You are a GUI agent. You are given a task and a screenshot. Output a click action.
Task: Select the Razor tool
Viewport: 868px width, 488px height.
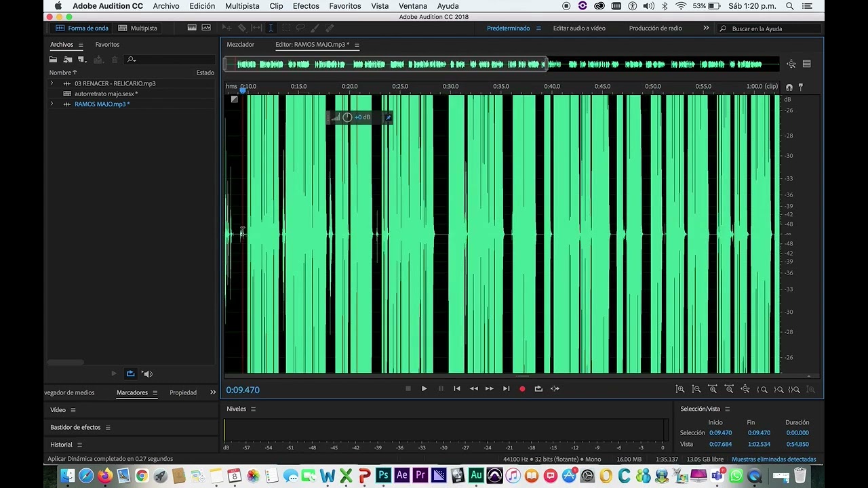(x=242, y=28)
